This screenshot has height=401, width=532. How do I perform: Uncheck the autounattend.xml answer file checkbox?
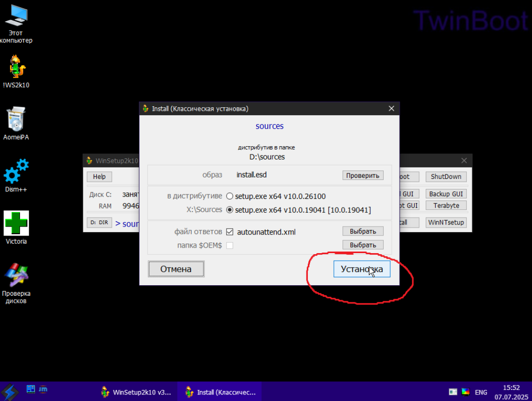tap(230, 232)
